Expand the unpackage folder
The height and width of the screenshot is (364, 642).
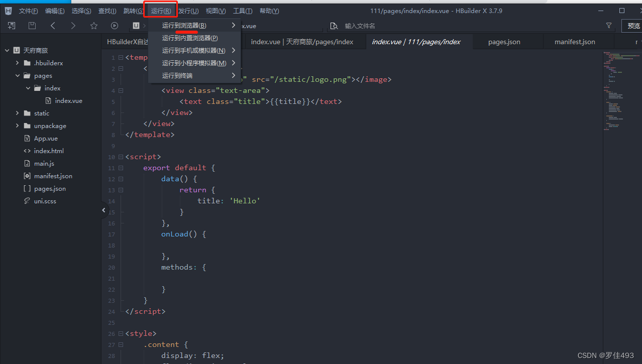18,126
